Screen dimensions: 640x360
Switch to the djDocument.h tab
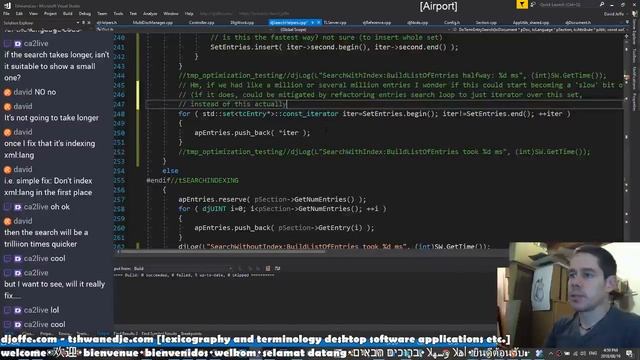[x=578, y=22]
